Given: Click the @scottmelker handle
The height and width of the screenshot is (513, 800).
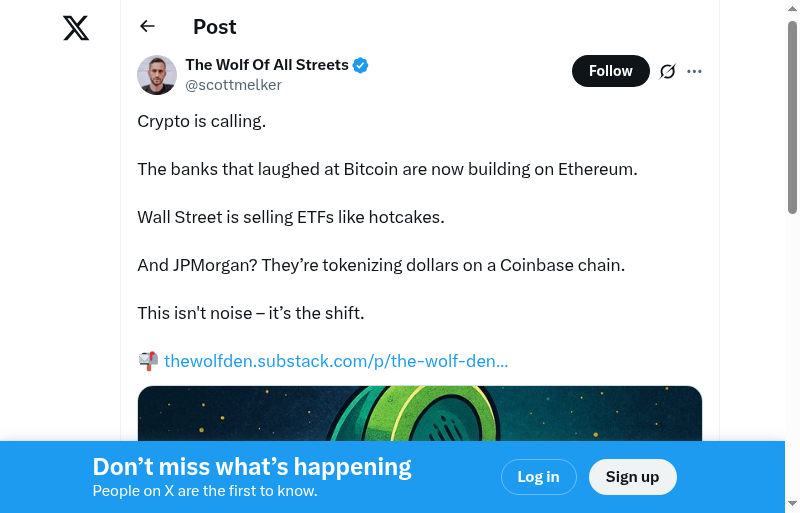Looking at the screenshot, I should [x=234, y=85].
